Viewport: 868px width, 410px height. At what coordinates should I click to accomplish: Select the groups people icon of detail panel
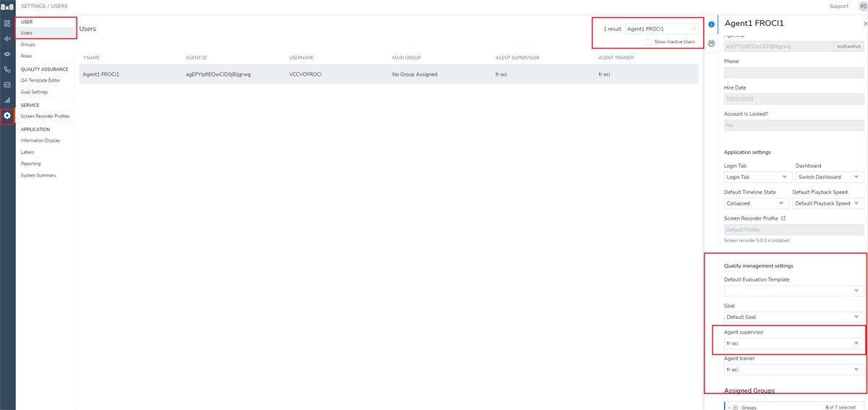point(711,43)
